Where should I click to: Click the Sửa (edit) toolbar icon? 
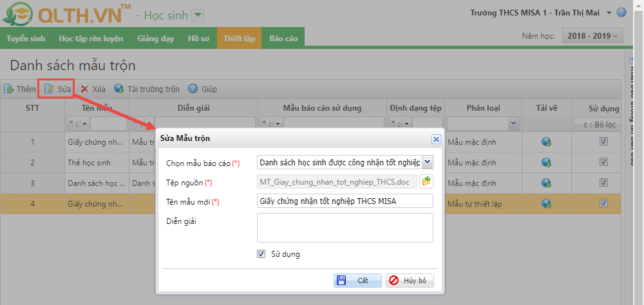pyautogui.click(x=48, y=89)
